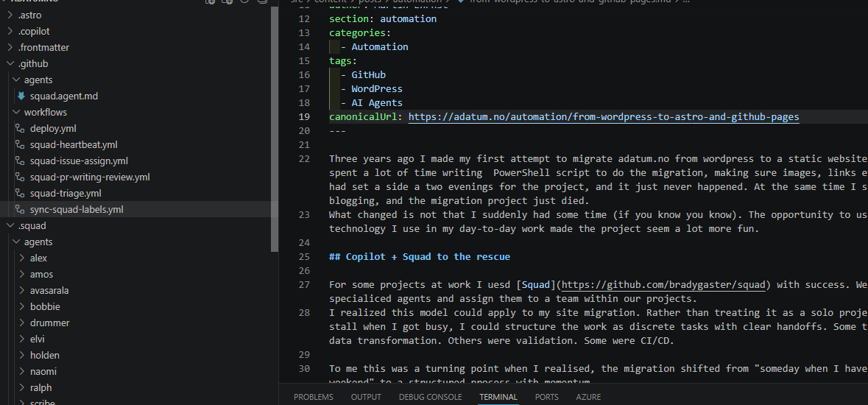Open the OUTPUT panel tab
Image resolution: width=868 pixels, height=405 pixels.
(366, 397)
